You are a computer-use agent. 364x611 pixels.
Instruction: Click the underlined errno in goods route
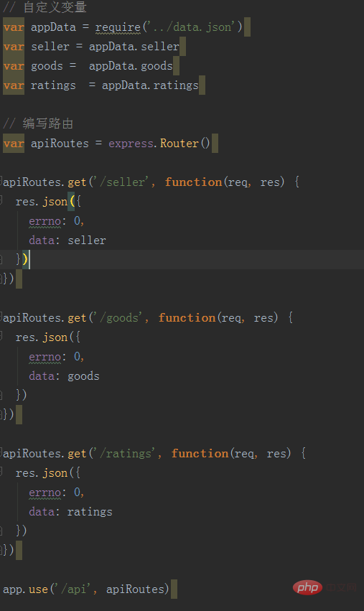(45, 357)
